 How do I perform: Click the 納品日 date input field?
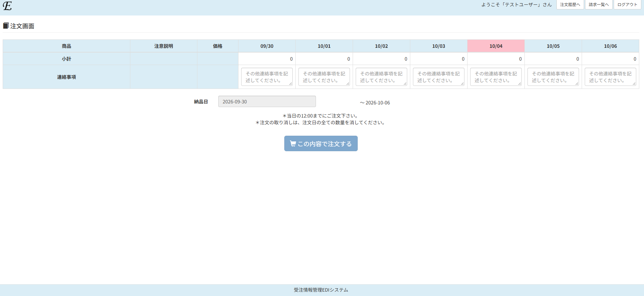point(267,101)
